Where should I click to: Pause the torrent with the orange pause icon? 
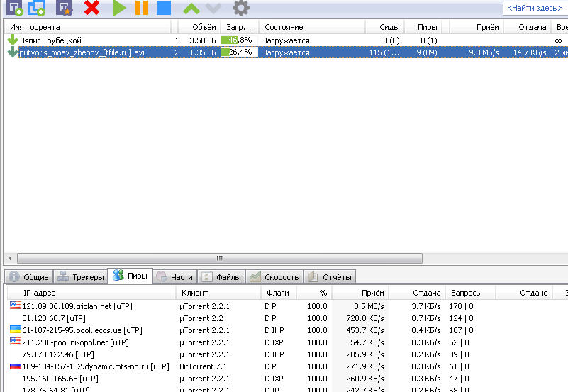pos(142,9)
